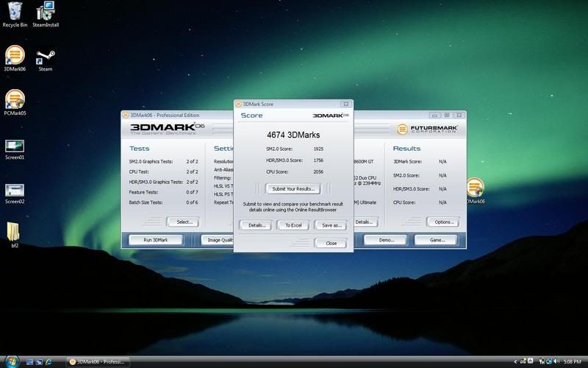Select the Screen02 image file icon
The width and height of the screenshot is (588, 368).
point(15,194)
